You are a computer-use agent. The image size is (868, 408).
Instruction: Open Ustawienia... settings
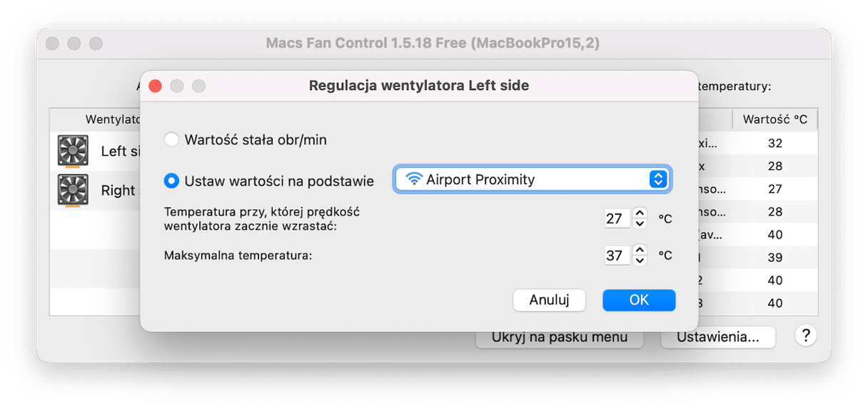pos(717,337)
